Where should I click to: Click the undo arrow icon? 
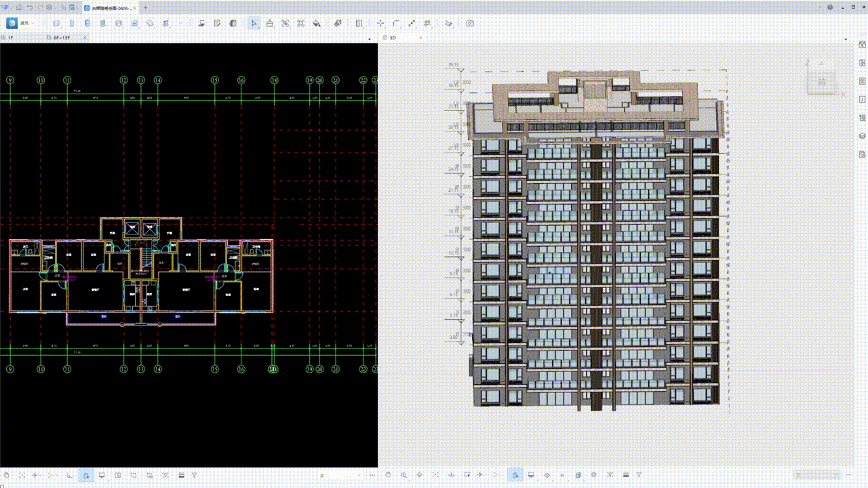pyautogui.click(x=31, y=7)
